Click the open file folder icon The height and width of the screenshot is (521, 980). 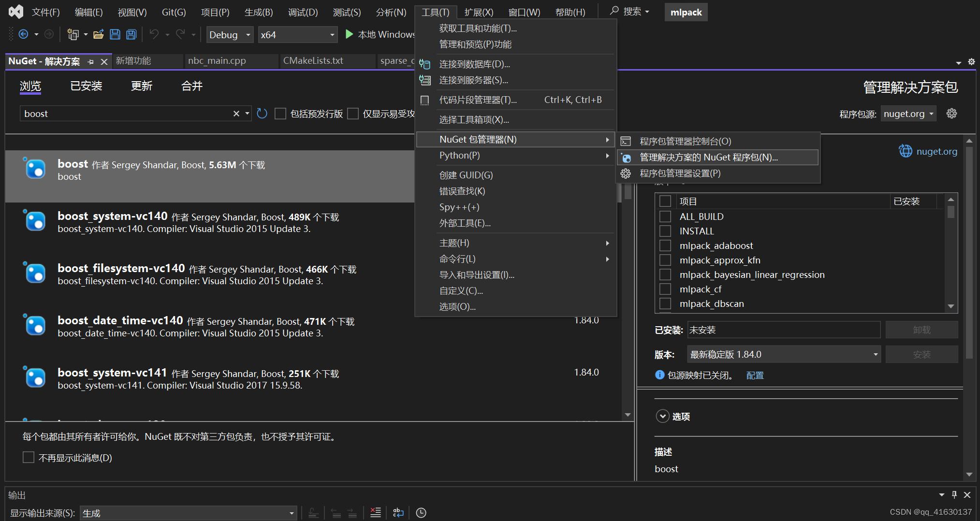tap(99, 34)
